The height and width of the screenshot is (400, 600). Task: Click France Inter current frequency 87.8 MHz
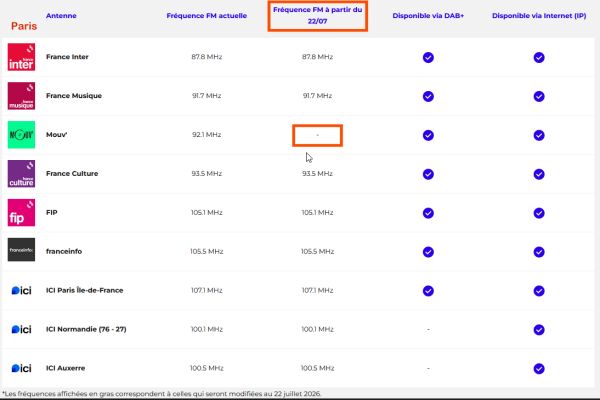tap(207, 57)
